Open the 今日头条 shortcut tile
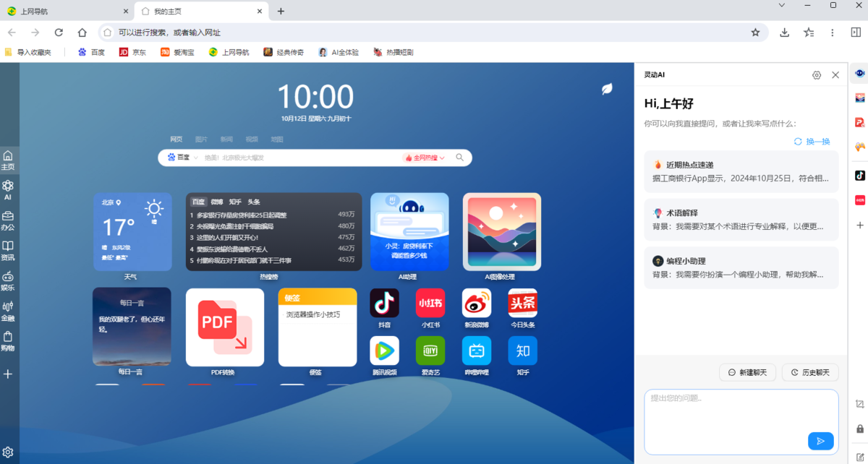The image size is (868, 464). [x=522, y=303]
